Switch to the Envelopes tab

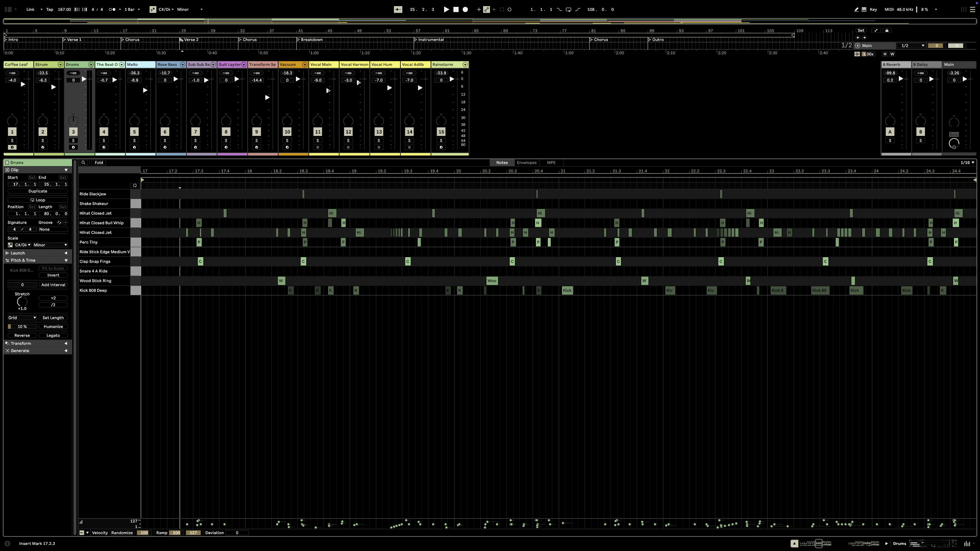click(527, 163)
